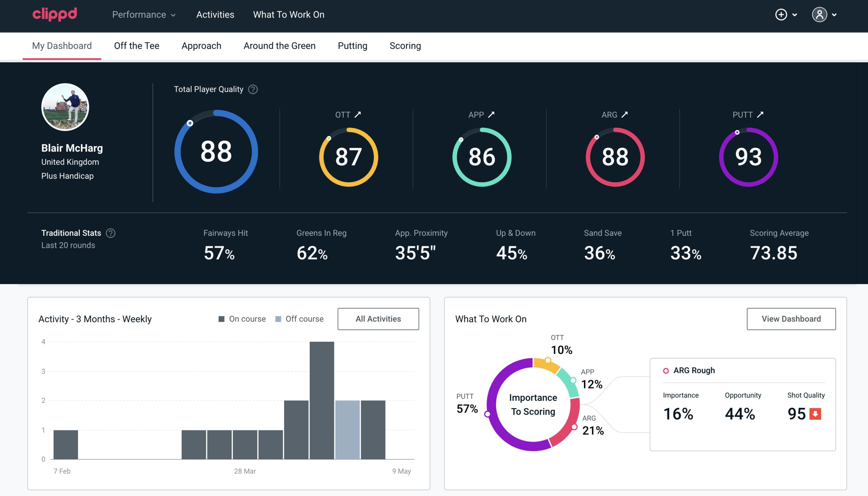Click the user profile account icon
The width and height of the screenshot is (868, 496).
820,15
